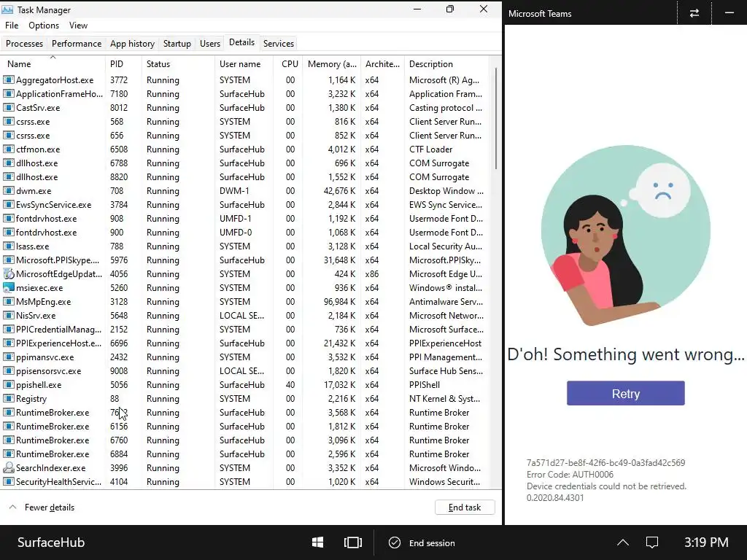Select the ppisensorsvc.exe row
The width and height of the screenshot is (747, 560).
[x=245, y=371]
